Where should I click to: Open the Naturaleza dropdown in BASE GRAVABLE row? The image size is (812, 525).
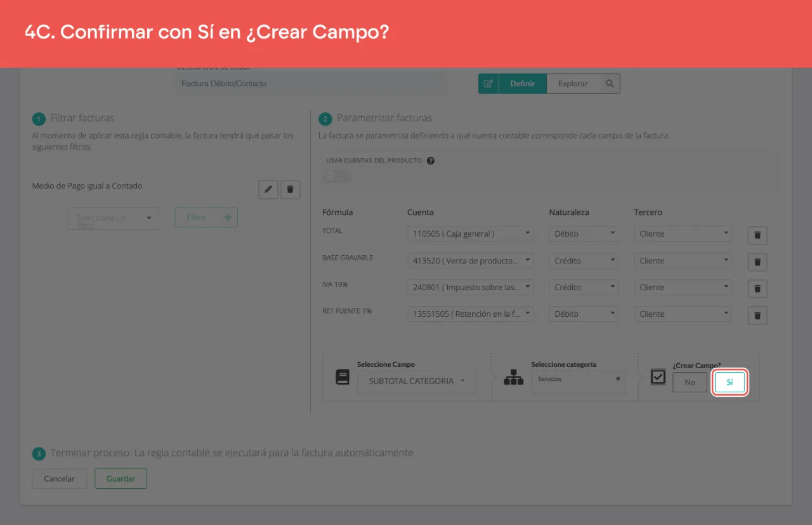pyautogui.click(x=584, y=260)
